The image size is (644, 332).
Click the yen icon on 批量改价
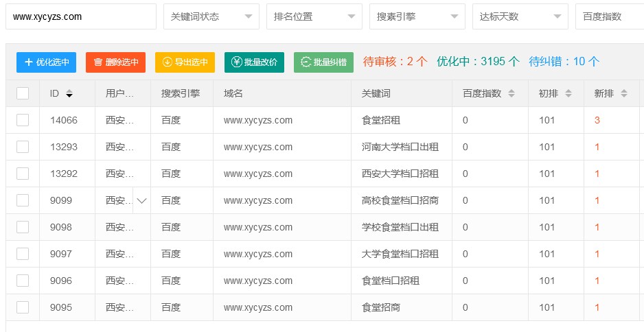click(x=237, y=62)
